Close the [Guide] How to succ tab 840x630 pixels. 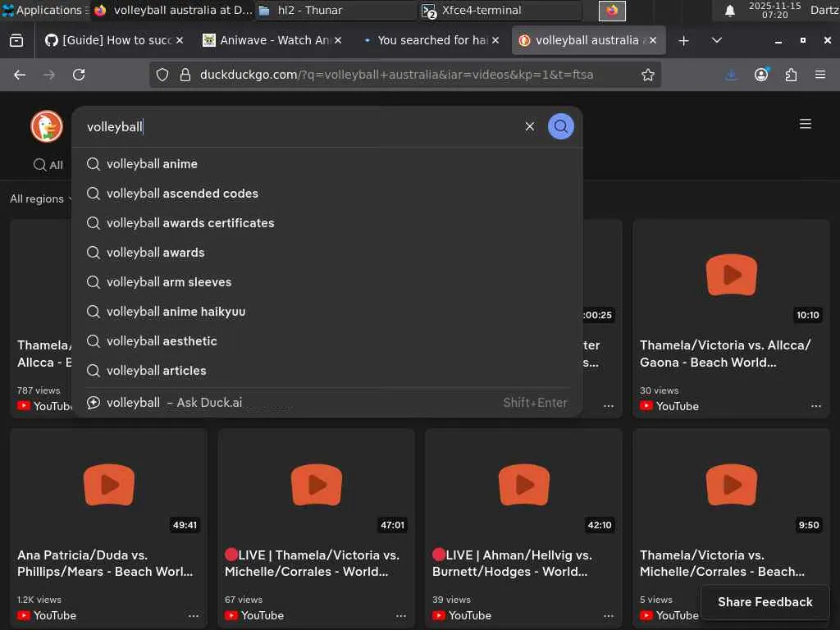[x=180, y=41]
